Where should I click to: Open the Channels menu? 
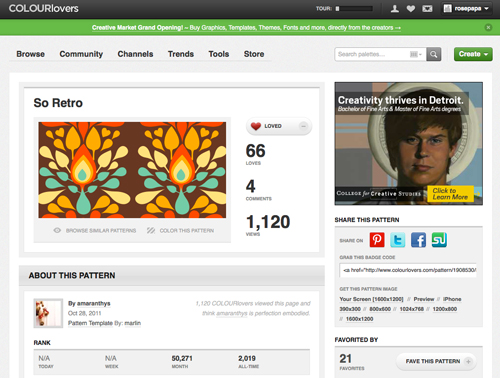click(135, 54)
